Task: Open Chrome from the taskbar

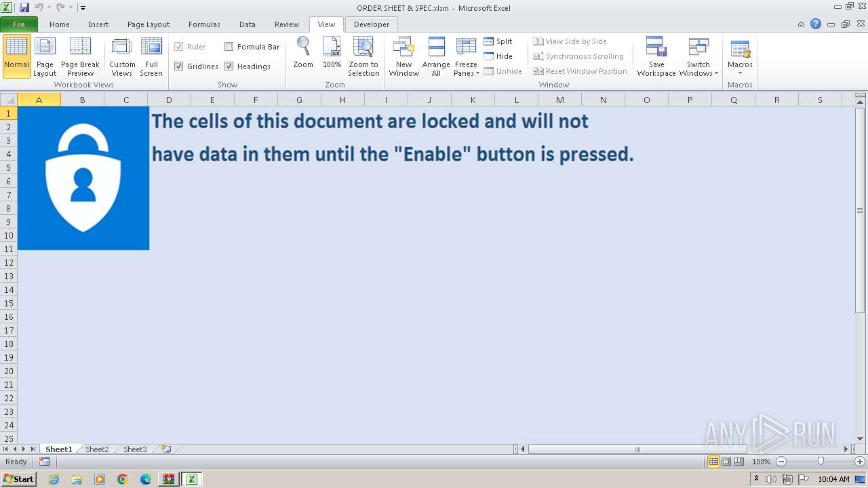Action: [123, 479]
